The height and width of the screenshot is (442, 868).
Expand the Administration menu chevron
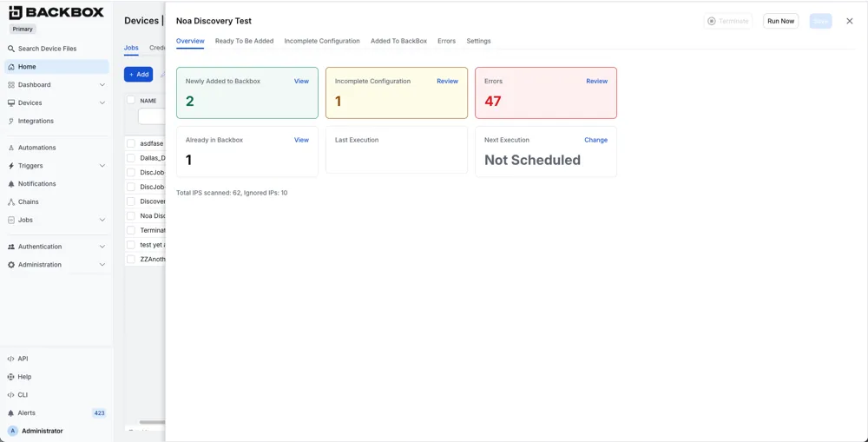tap(102, 265)
